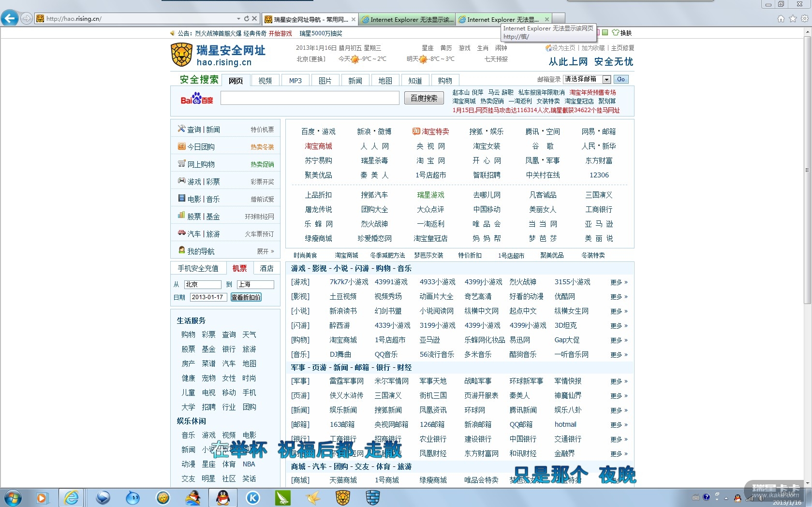Stop loading with the address bar X
The width and height of the screenshot is (812, 507).
254,19
